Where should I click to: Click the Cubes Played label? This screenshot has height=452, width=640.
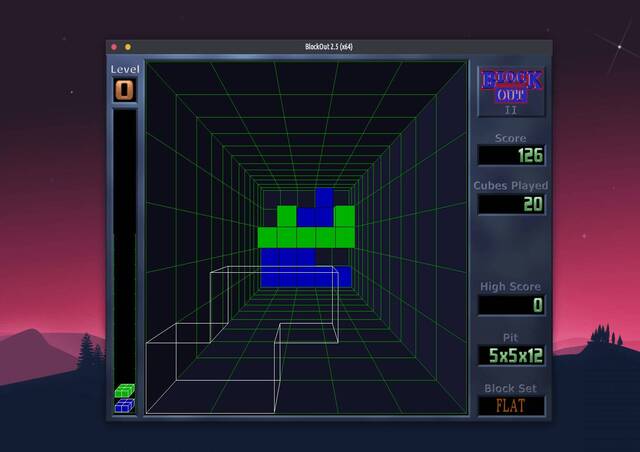(x=511, y=186)
